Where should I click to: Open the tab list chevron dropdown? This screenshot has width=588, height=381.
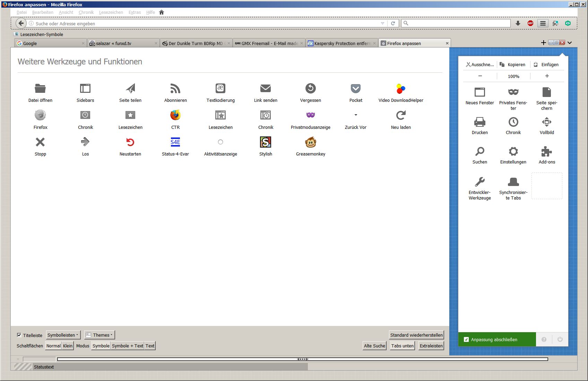(x=570, y=43)
